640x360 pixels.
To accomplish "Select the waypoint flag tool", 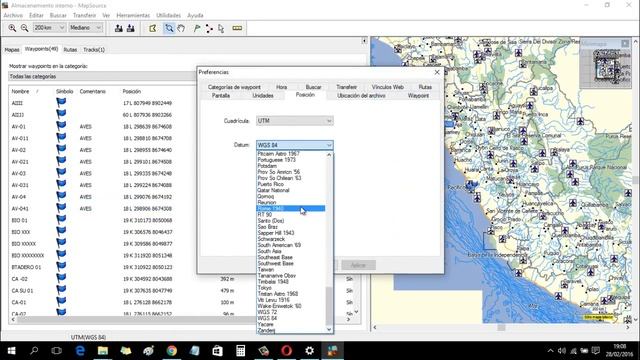I will (197, 28).
